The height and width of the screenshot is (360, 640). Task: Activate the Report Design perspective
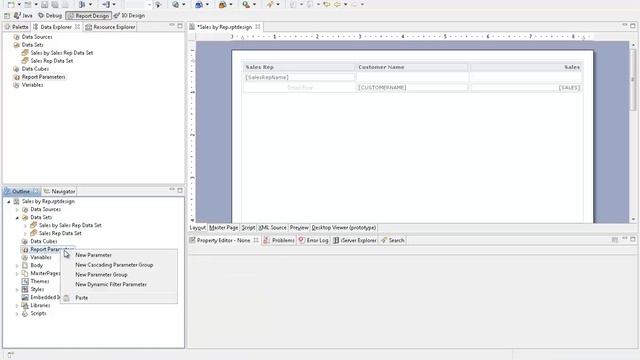[89, 16]
